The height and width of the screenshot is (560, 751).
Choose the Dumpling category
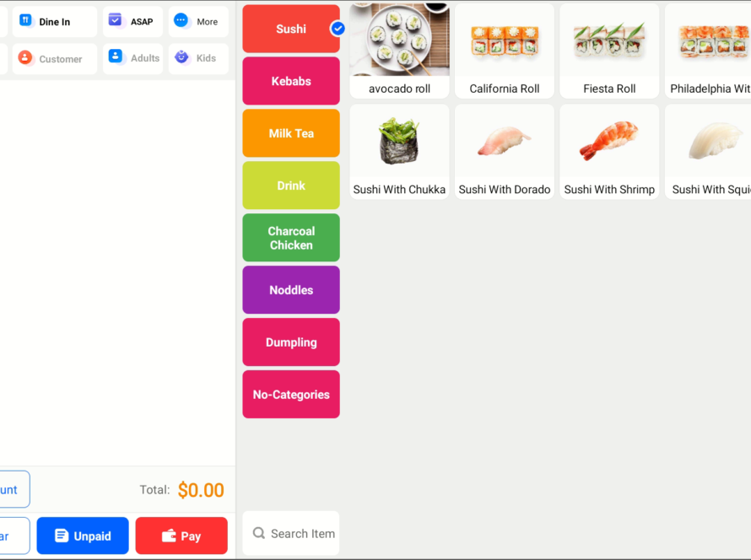point(291,342)
